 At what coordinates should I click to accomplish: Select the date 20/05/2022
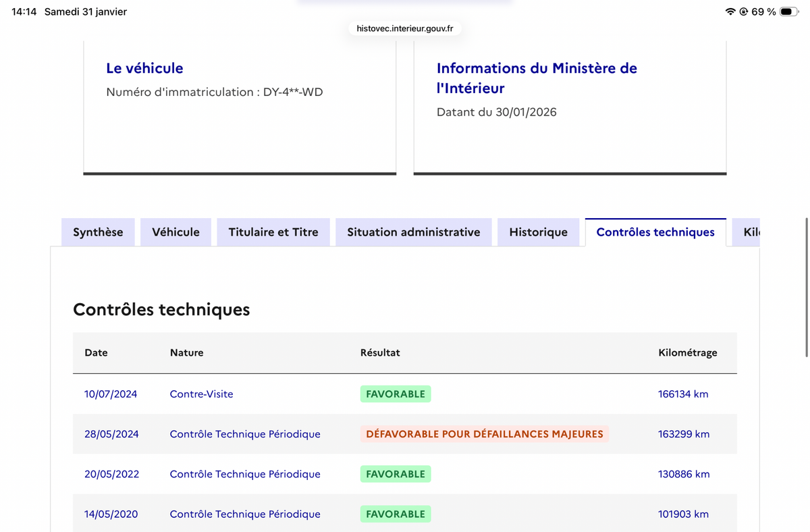(x=111, y=474)
